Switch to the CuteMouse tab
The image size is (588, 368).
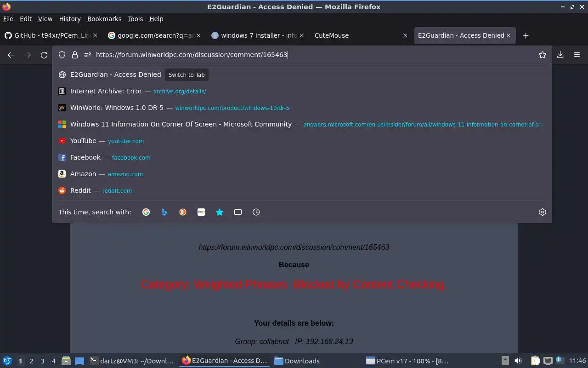coord(362,35)
